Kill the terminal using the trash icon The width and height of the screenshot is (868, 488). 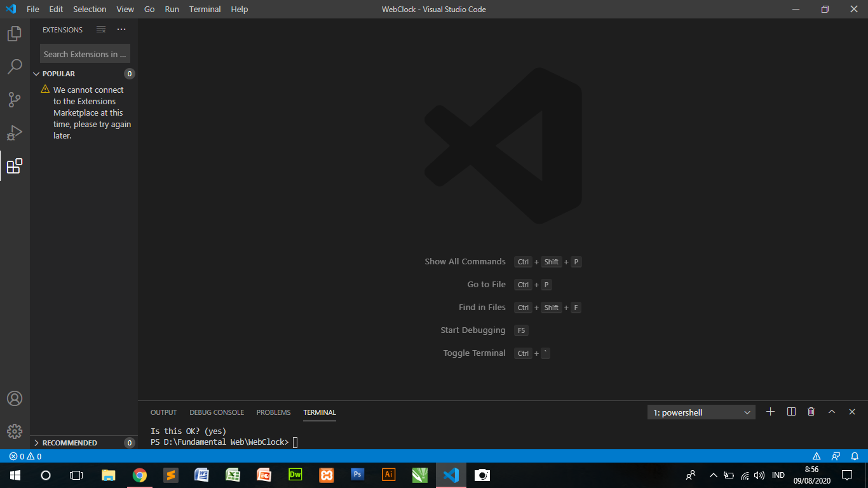point(811,411)
